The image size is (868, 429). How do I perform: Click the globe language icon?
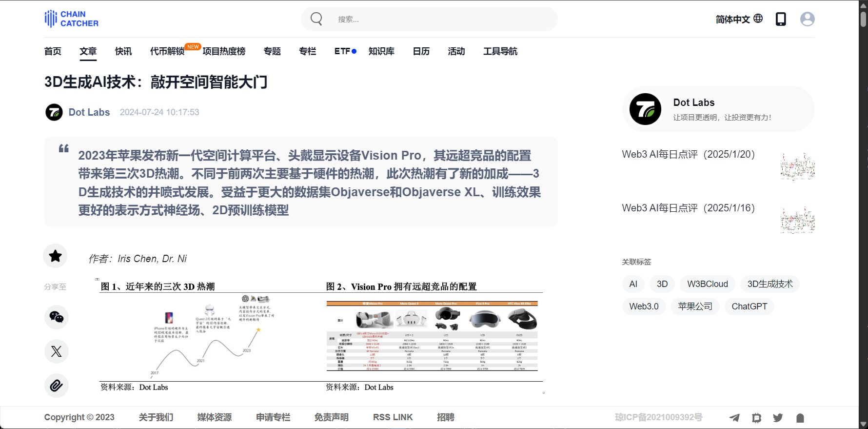point(758,19)
